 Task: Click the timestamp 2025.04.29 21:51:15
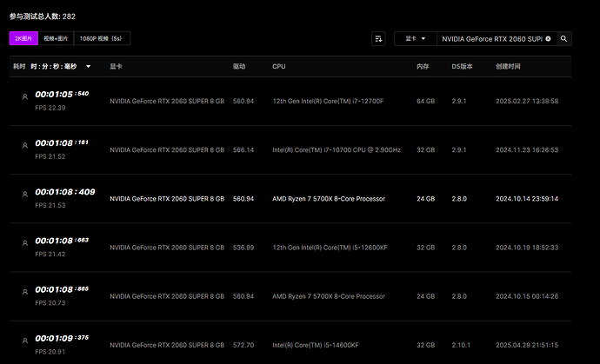click(x=527, y=345)
